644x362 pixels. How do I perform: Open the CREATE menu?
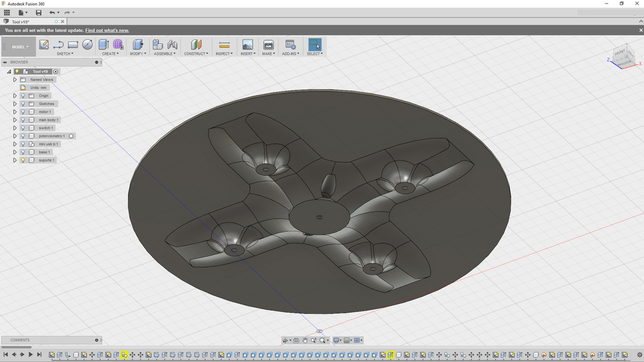tap(110, 54)
